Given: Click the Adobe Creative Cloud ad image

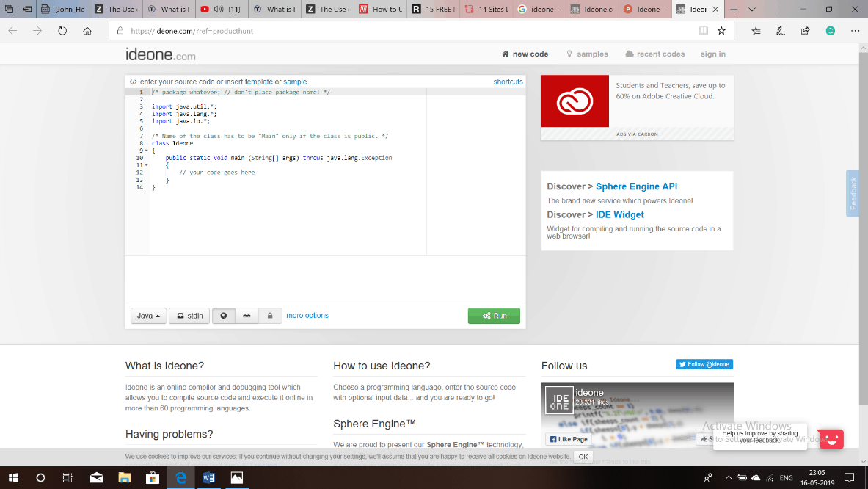Looking at the screenshot, I should (575, 101).
